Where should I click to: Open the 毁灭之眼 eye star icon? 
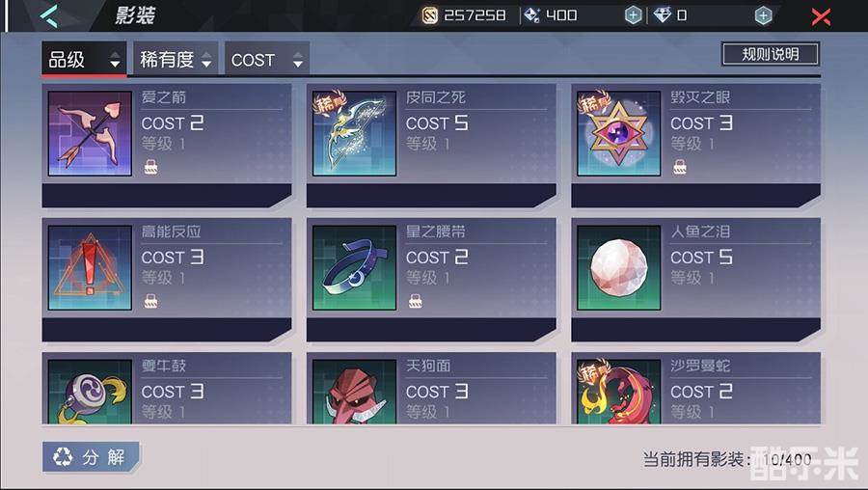click(x=619, y=133)
